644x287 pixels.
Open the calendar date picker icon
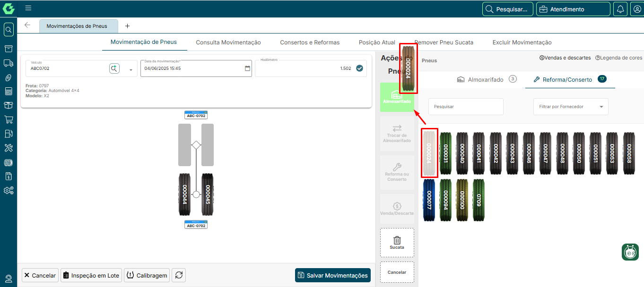tap(247, 68)
